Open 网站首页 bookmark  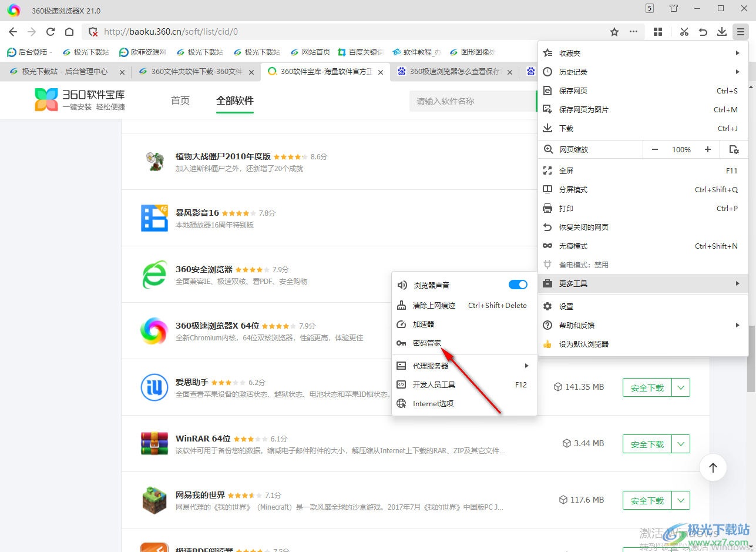(310, 52)
